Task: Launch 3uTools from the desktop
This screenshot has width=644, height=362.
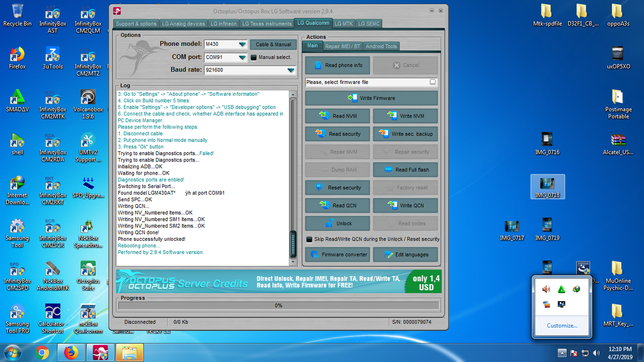Action: pos(53,58)
